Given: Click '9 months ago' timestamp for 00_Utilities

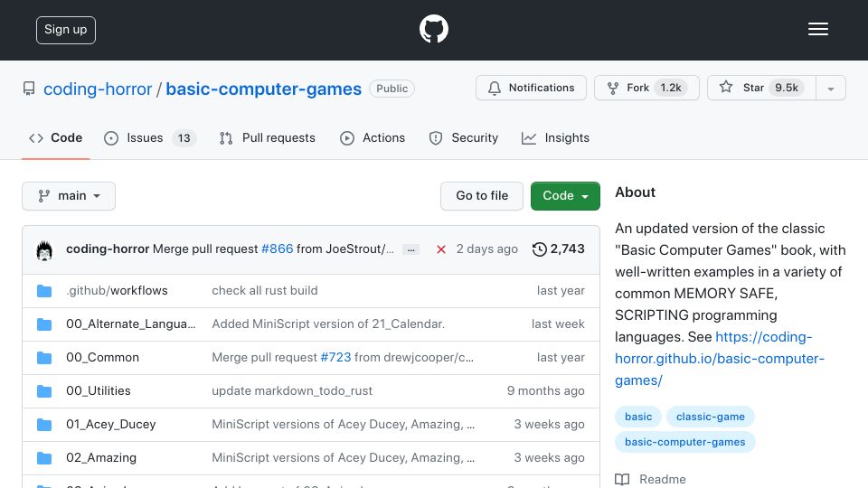Looking at the screenshot, I should click(546, 390).
